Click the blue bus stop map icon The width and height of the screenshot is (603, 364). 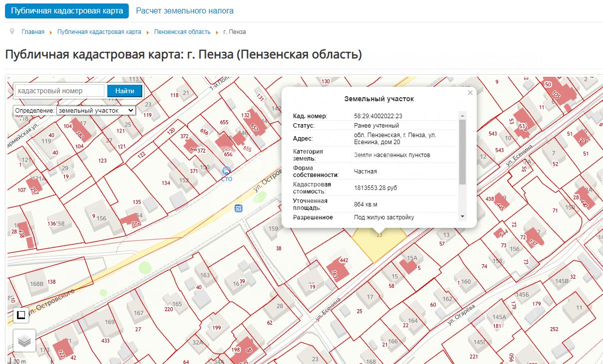tap(239, 208)
